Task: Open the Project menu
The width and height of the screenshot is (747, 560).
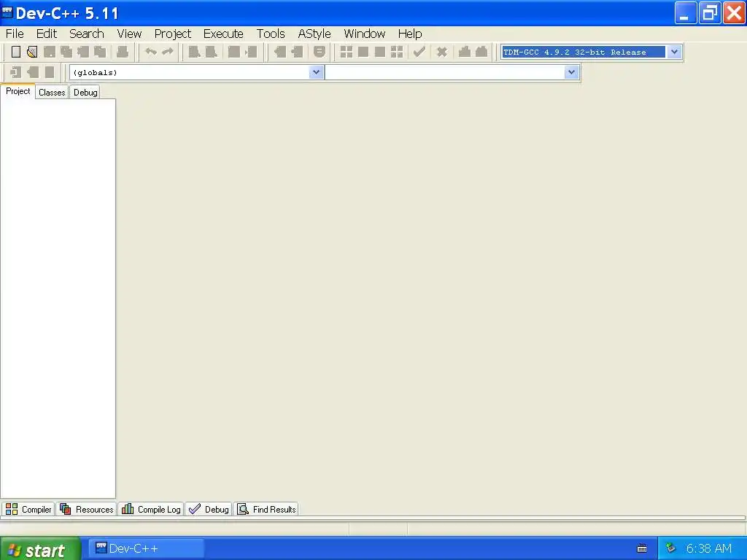Action: point(172,34)
